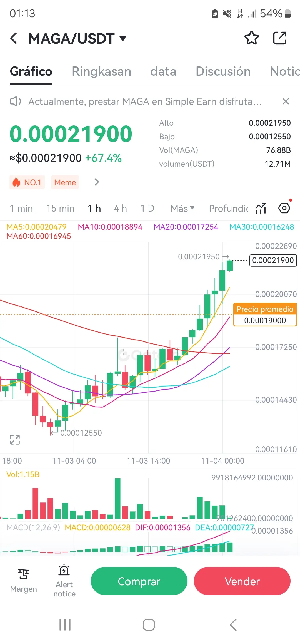Tap the battery indicator in status bar

[x=288, y=13]
